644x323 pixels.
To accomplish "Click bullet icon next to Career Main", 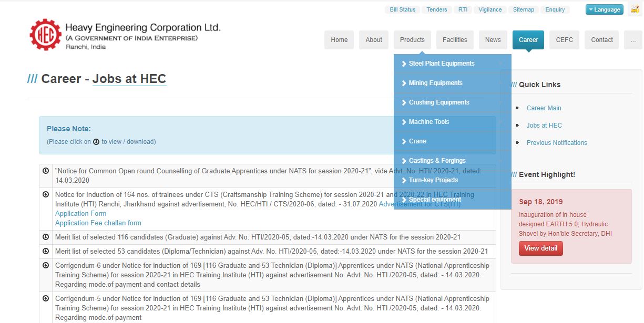I will click(x=518, y=108).
